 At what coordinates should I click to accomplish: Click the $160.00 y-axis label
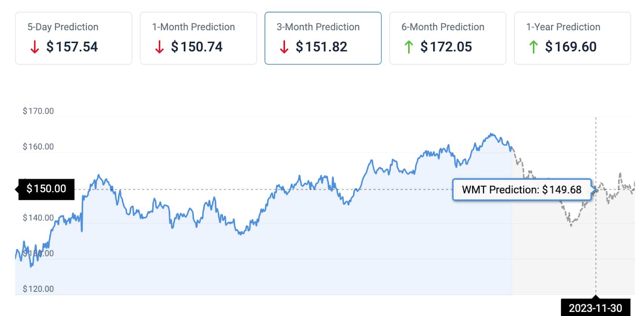click(38, 146)
